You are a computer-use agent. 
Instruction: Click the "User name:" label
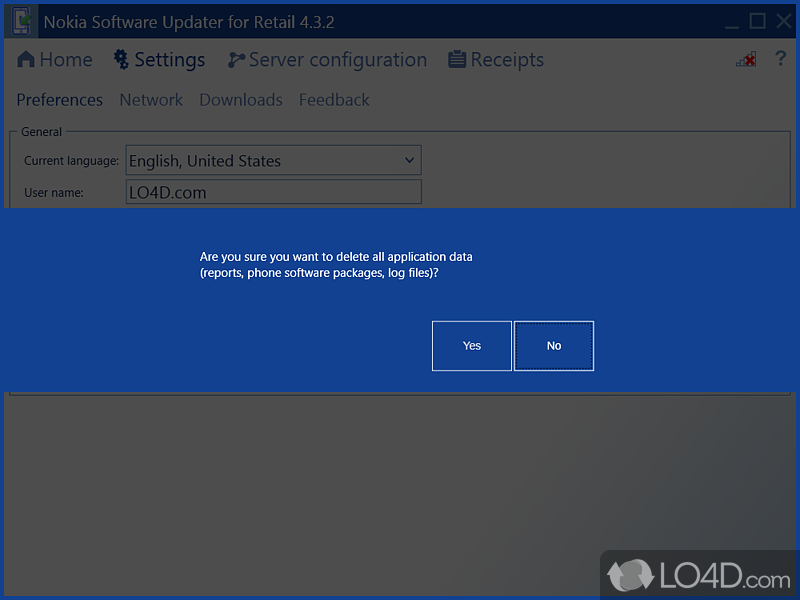[54, 193]
